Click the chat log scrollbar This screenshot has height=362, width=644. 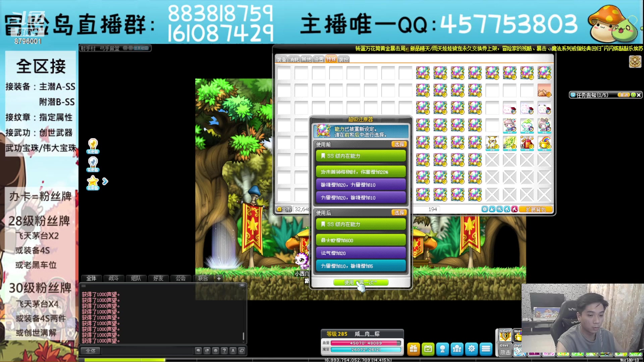(244, 336)
